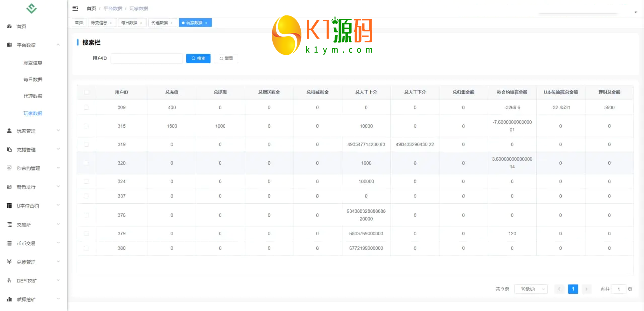Click the 玩家管理 person icon

tap(9, 131)
